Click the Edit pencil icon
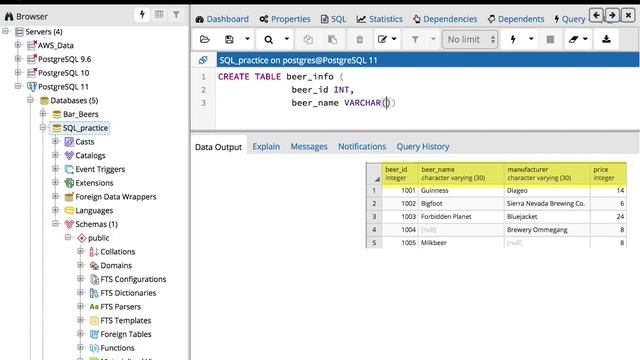Screen dimensions: 640x360 point(382,40)
